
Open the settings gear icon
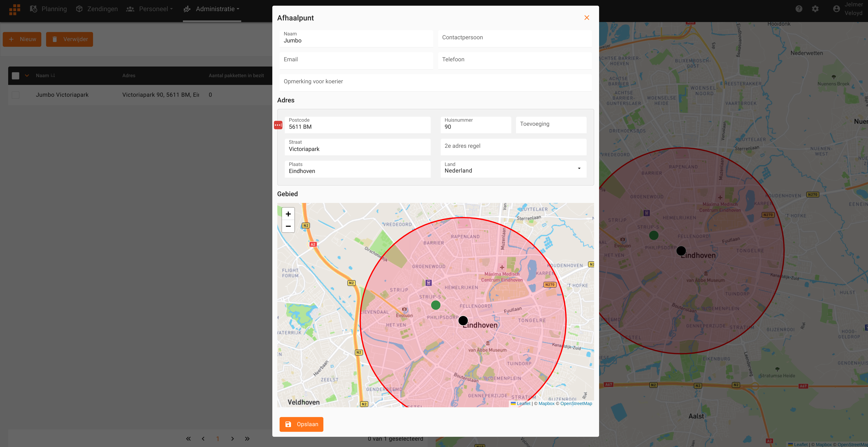pos(815,9)
